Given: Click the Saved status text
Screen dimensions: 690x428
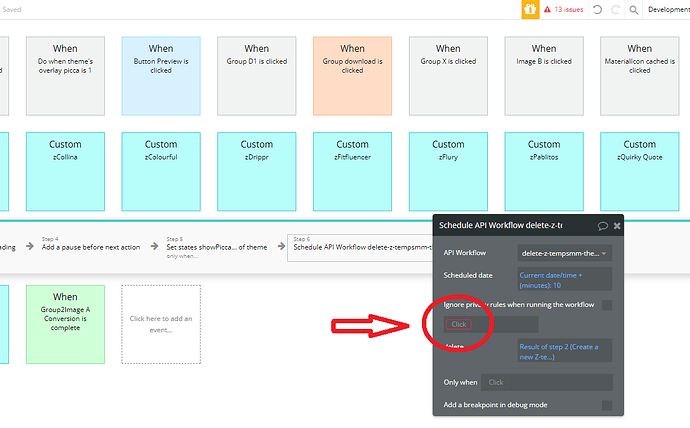Looking at the screenshot, I should pyautogui.click(x=11, y=9).
